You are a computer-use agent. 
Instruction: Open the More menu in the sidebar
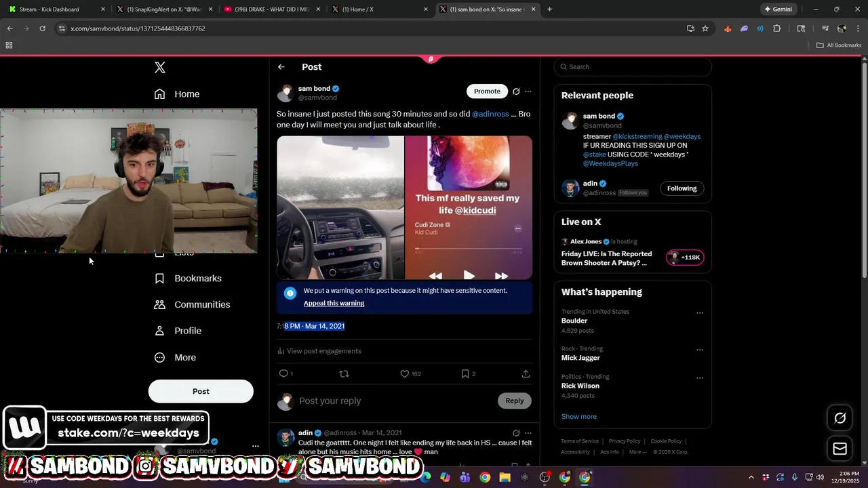(x=175, y=357)
